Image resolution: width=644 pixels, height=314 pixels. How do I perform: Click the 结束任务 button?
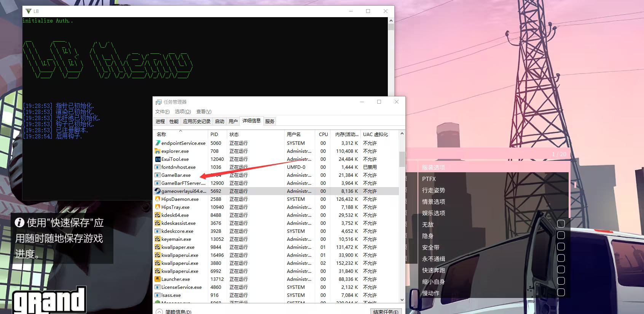(386, 311)
